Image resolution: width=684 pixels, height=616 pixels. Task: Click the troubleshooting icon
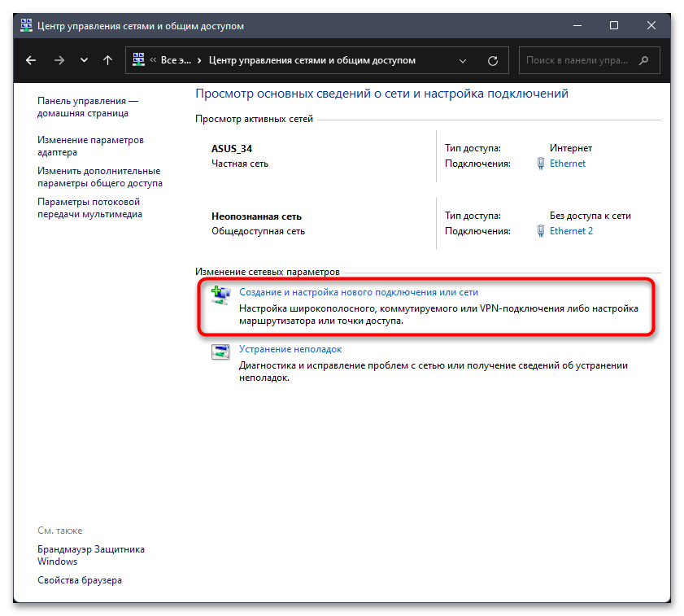point(220,352)
